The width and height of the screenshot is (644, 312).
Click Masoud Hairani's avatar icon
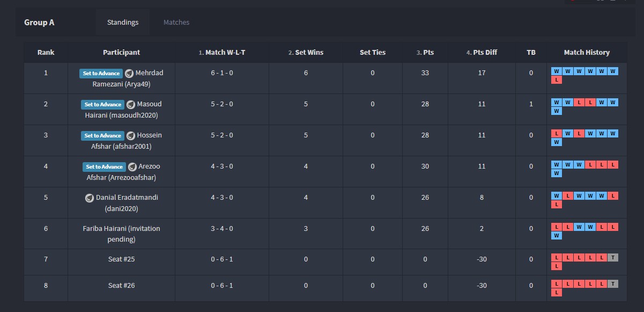(x=131, y=105)
